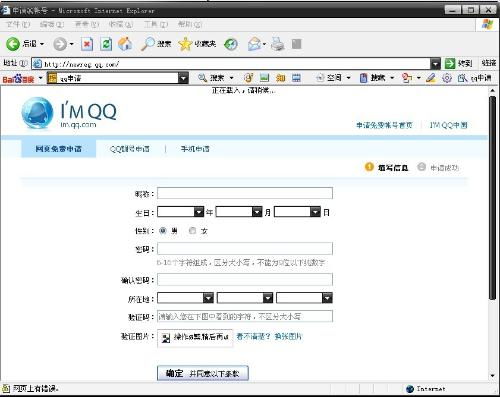
Task: Open the History clock icon
Action: (x=231, y=44)
